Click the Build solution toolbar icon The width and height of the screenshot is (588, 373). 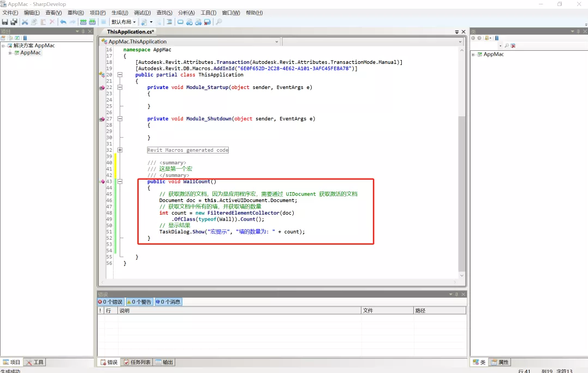[x=84, y=22]
